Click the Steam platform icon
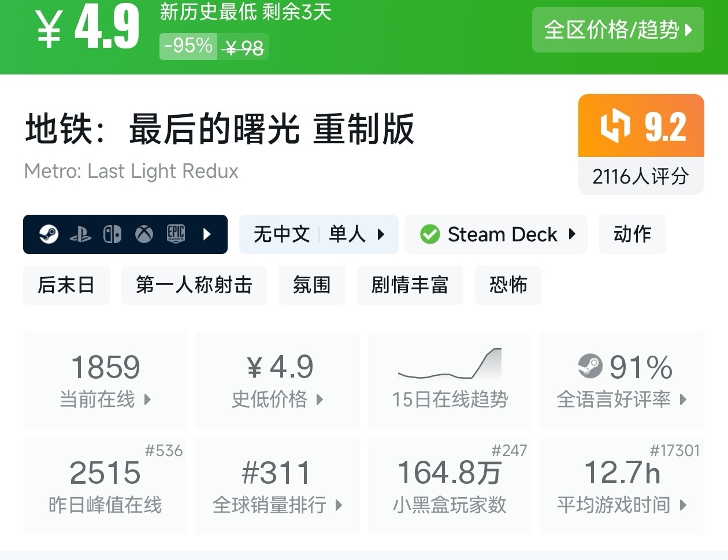This screenshot has height=560, width=728. pyautogui.click(x=49, y=234)
